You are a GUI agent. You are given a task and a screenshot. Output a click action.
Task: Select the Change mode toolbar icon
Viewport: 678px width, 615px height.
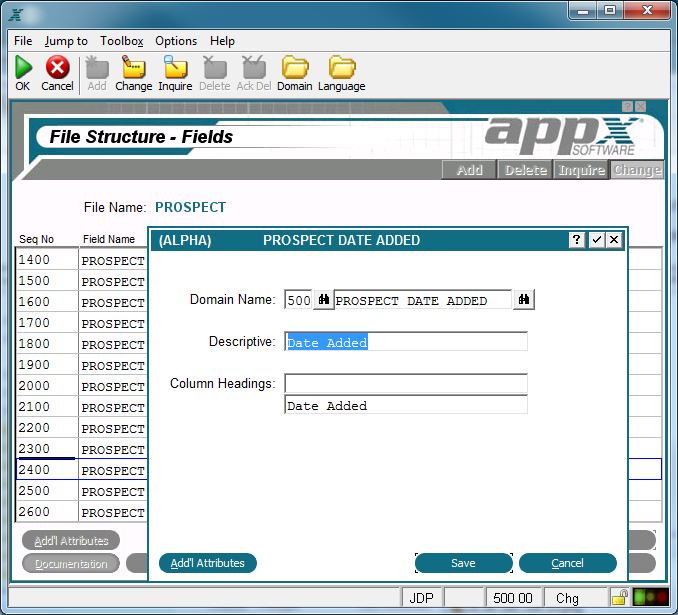click(x=134, y=67)
